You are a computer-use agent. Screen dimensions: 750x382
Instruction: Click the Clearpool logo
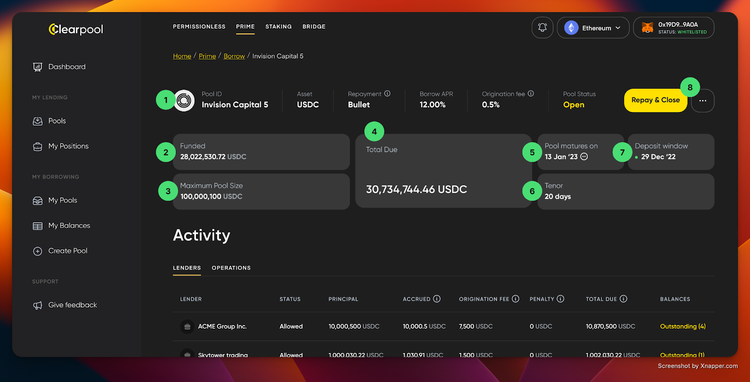point(76,30)
